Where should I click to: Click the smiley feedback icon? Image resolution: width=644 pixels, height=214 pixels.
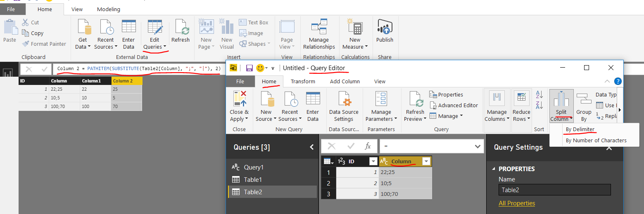pos(260,68)
